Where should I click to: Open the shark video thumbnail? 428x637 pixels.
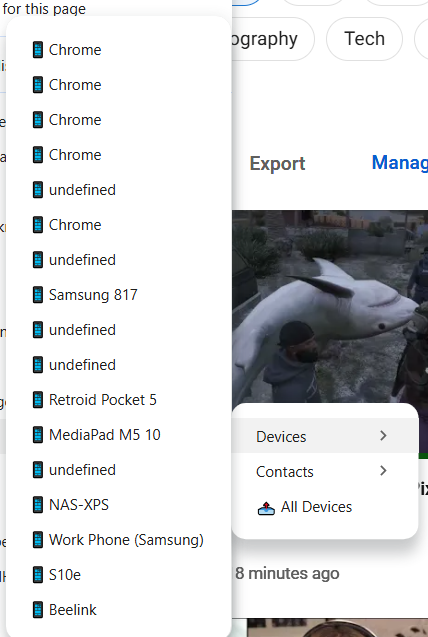[330, 306]
